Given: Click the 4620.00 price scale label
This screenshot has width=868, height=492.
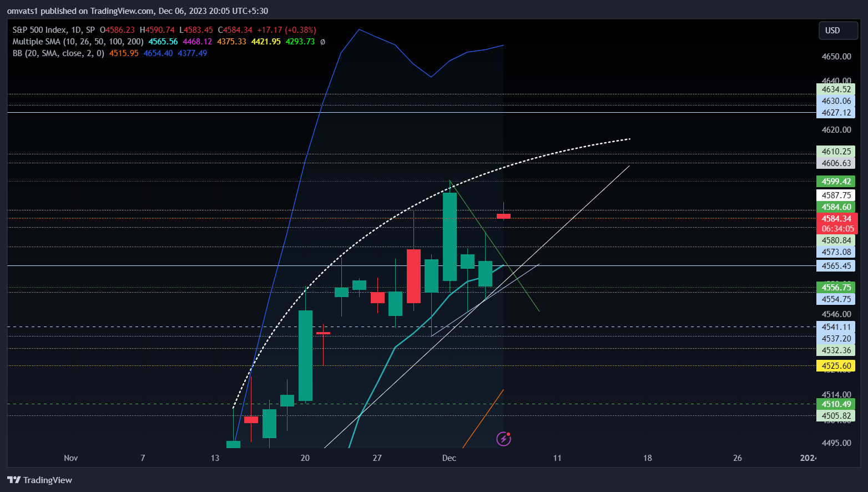Looking at the screenshot, I should point(836,130).
